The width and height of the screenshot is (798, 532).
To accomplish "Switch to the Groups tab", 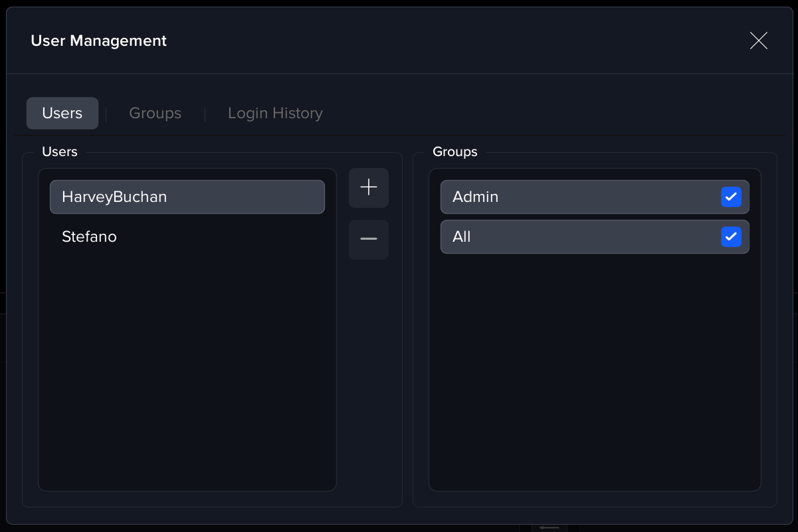I will (155, 114).
